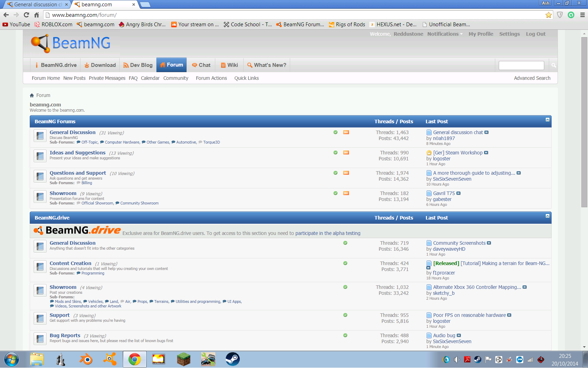
Task: Open the Community Showroom sub-forum
Action: [x=139, y=203]
